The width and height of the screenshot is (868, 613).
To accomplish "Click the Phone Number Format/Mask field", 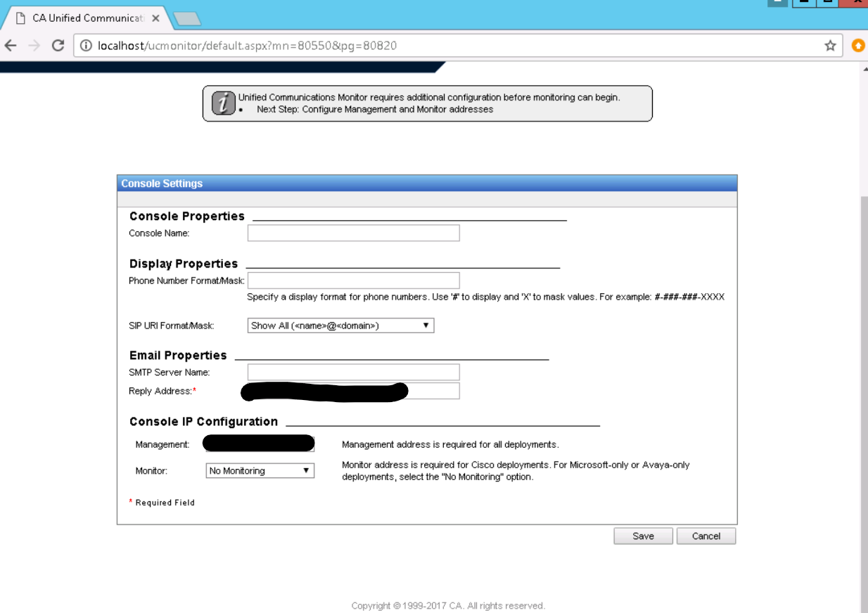I will click(354, 280).
